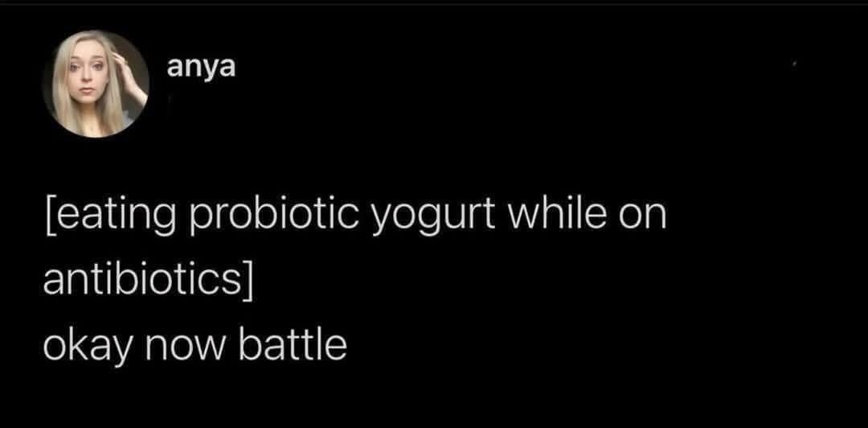This screenshot has width=868, height=428.
Task: Click the letter b starting battle
Action: pyautogui.click(x=249, y=344)
